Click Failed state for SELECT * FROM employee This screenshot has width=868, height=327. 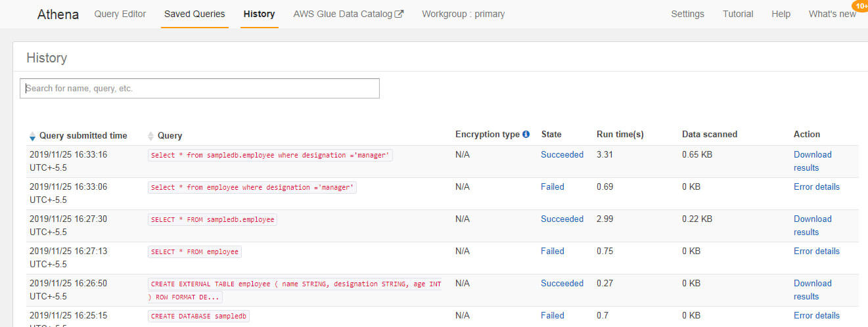point(552,251)
